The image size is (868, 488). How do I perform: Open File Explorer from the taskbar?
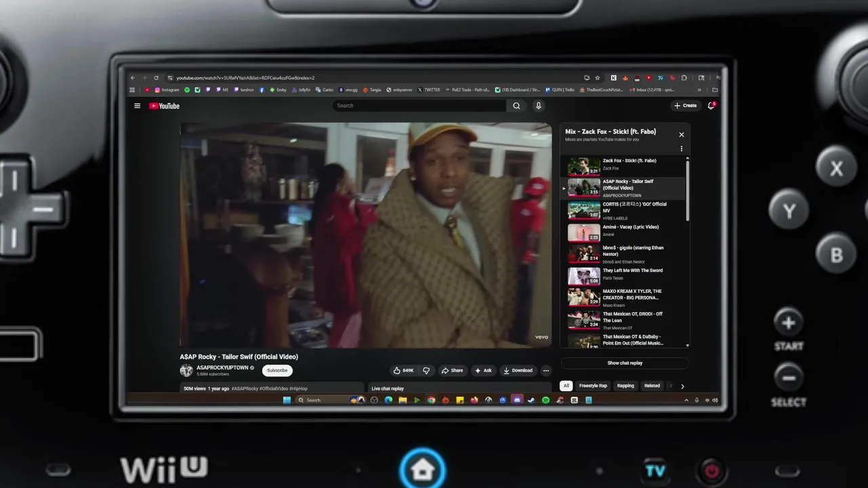(x=403, y=400)
